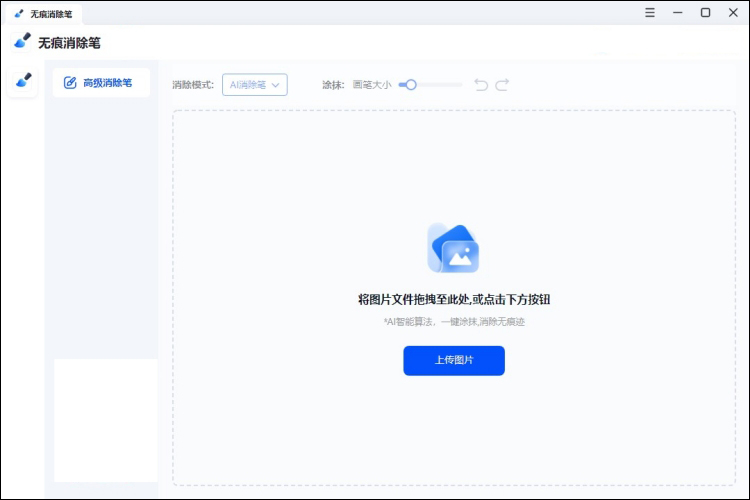Redo the smear action
Viewport: 750px width, 500px height.
point(502,85)
